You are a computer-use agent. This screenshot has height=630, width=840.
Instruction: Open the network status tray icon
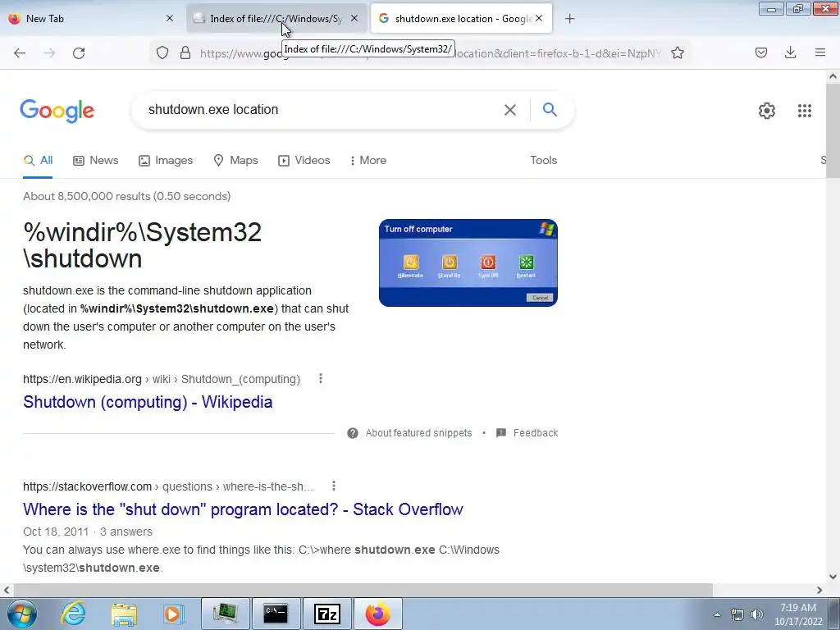[737, 614]
